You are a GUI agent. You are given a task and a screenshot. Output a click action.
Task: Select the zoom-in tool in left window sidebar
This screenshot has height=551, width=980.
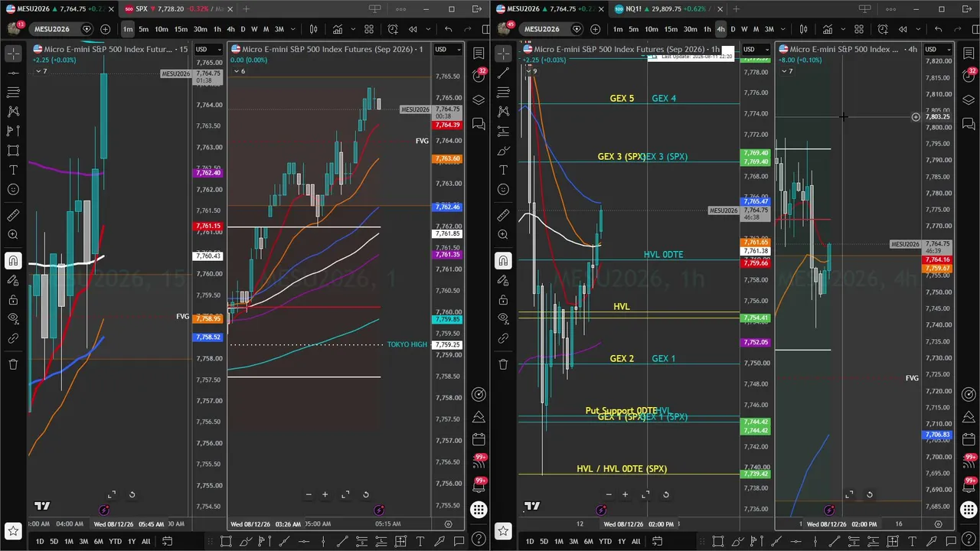point(13,235)
